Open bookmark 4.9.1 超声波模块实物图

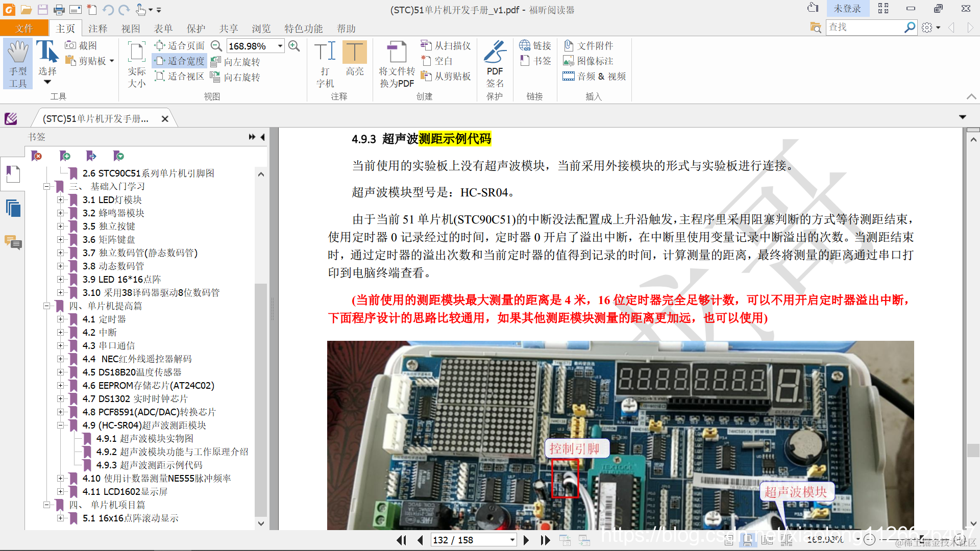click(156, 438)
